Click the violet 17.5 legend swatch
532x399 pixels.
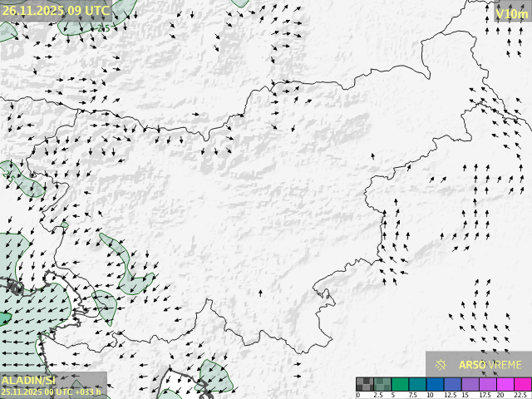pyautogui.click(x=486, y=384)
